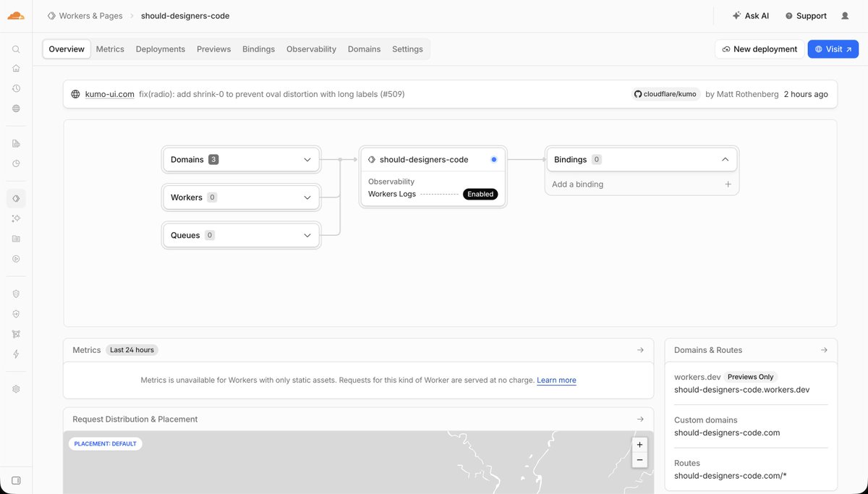This screenshot has width=868, height=494.
Task: Open the kumo-ui.com link
Action: [x=110, y=94]
